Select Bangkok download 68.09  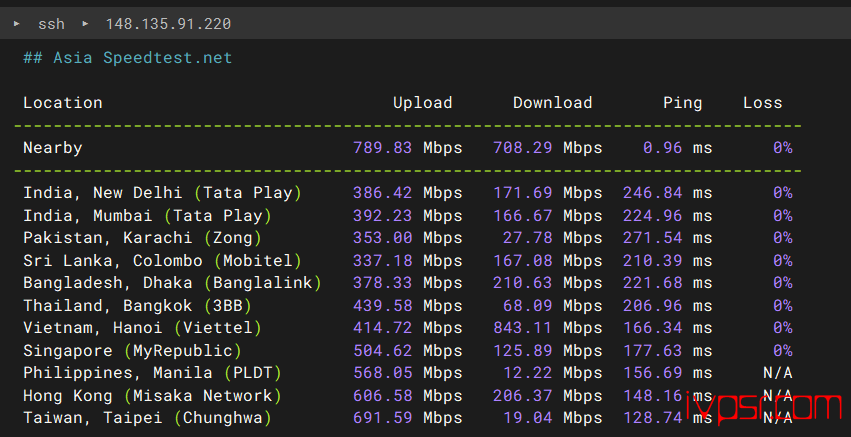(528, 306)
